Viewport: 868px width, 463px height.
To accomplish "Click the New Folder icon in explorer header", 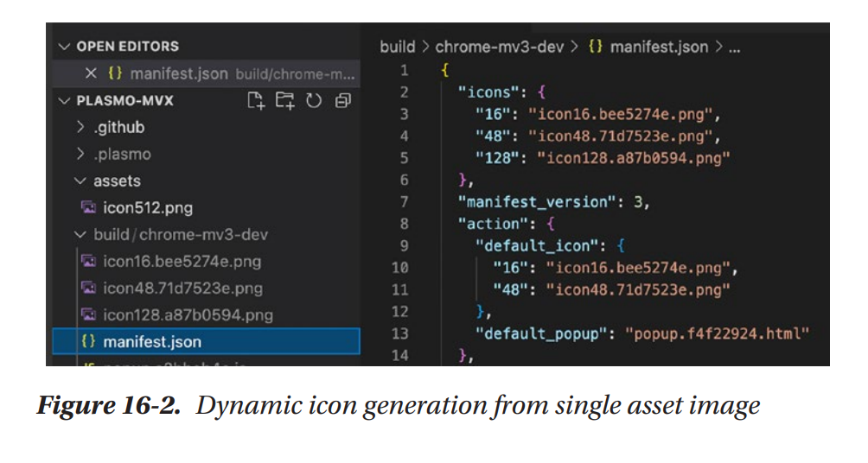I will click(x=284, y=100).
